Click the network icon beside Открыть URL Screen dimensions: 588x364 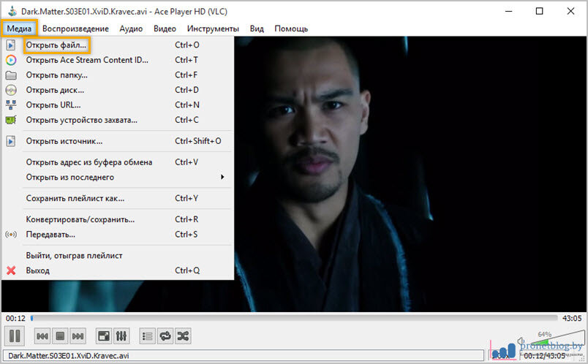(11, 105)
